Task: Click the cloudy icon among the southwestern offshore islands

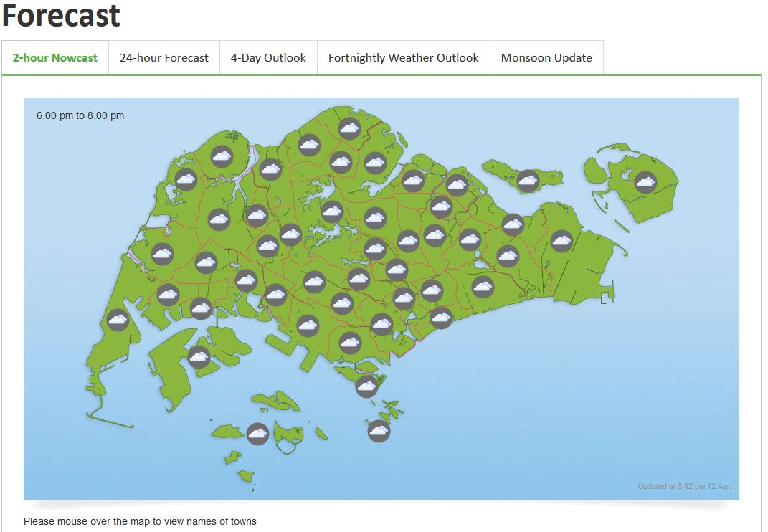Action: [257, 434]
